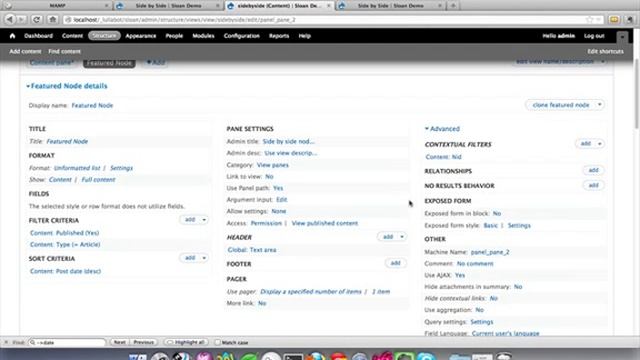
Task: Click the Log out link
Action: 594,36
